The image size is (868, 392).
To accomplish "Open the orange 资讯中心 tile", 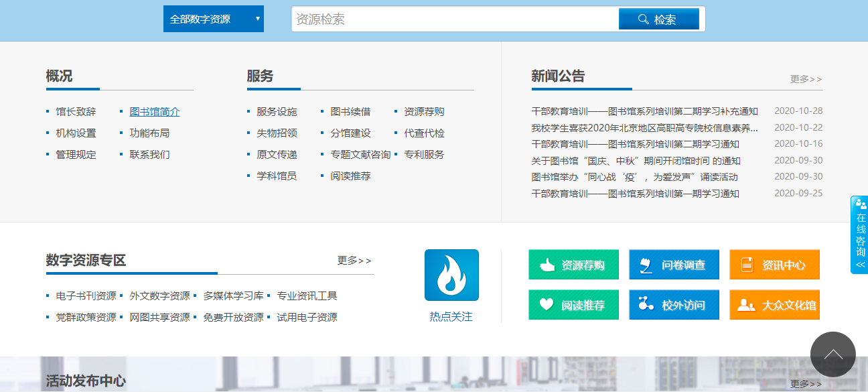I will 774,265.
